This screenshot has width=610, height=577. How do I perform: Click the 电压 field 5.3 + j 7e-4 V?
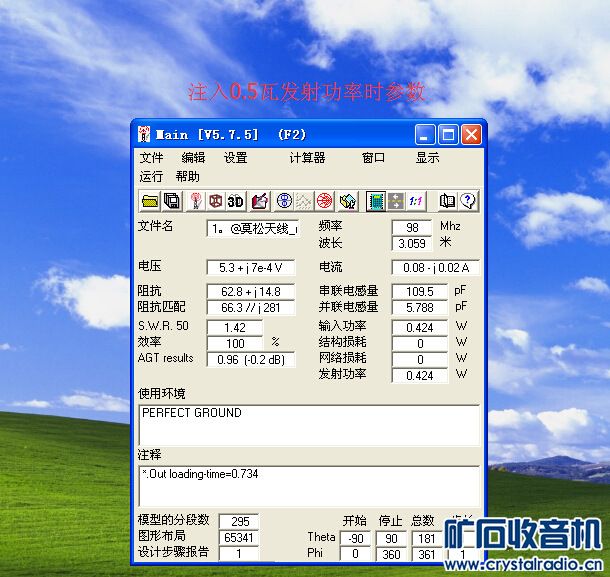pos(251,268)
